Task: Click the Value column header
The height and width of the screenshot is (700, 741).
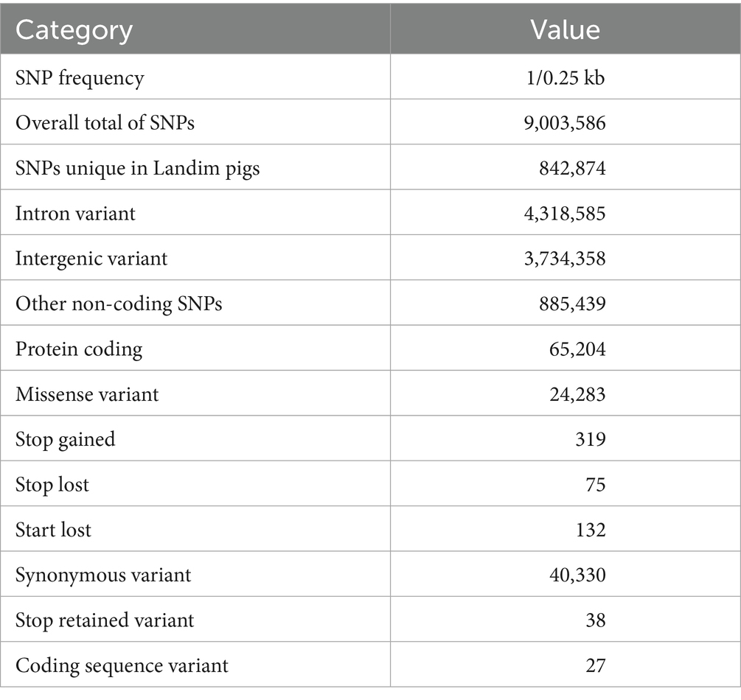Action: coord(566,29)
